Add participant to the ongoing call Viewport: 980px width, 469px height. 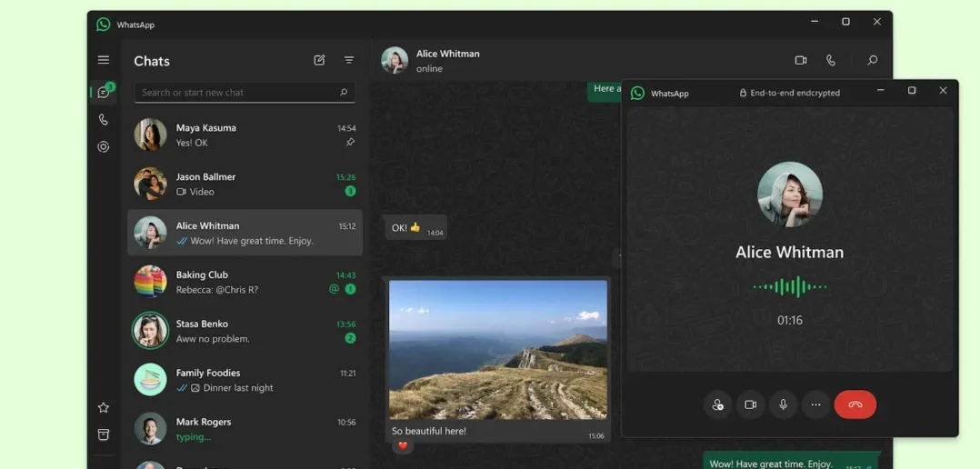point(717,404)
